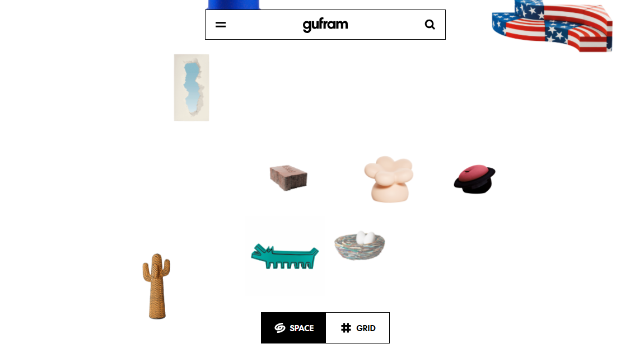View the American flag sofa product
This screenshot has height=353, width=644.
pyautogui.click(x=552, y=26)
